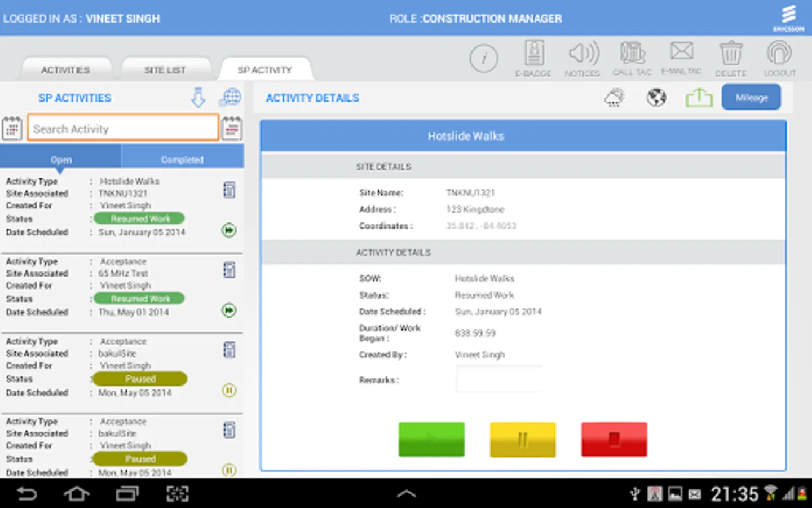The image size is (812, 508).
Task: Select the SP Activity tab
Action: coord(265,70)
